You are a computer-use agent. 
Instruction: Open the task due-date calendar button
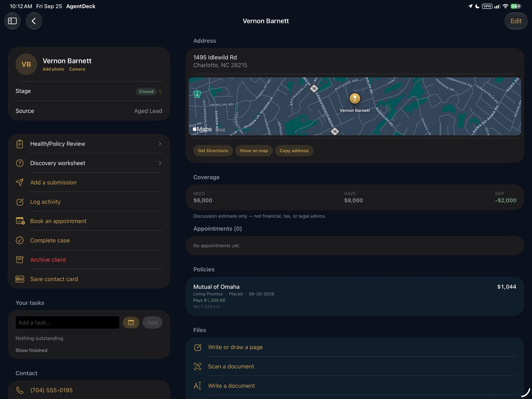pos(131,323)
